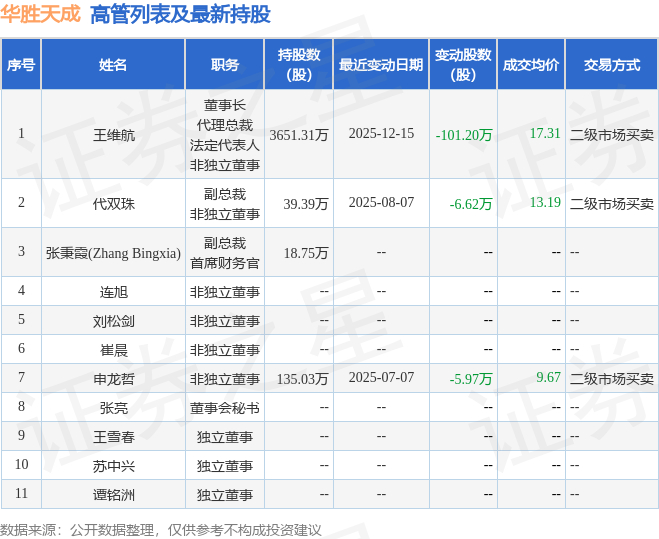Click the row number 7
Viewport: 659px width, 539px height.
click(x=21, y=377)
